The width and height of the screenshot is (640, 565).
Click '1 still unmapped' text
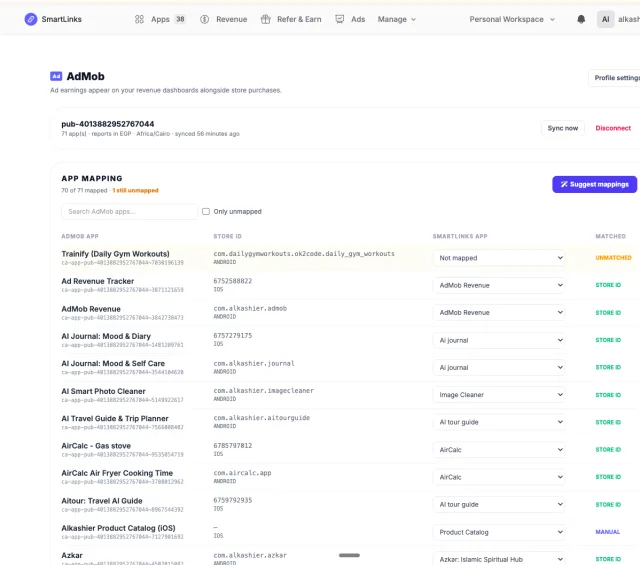(136, 190)
